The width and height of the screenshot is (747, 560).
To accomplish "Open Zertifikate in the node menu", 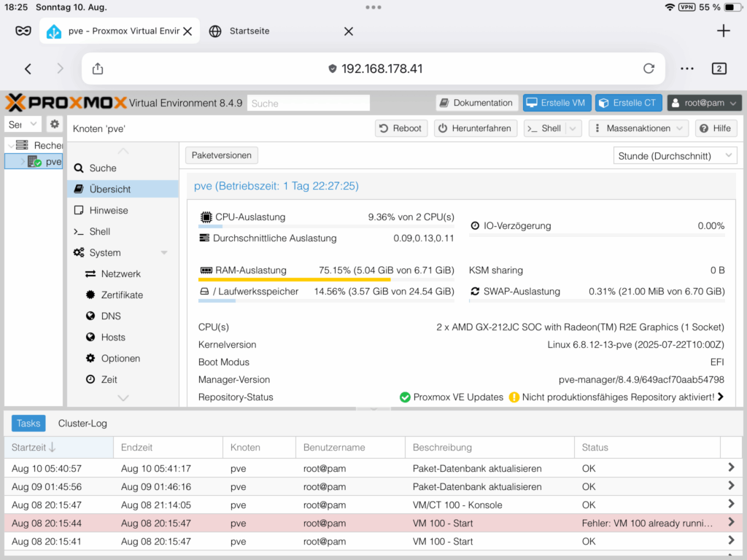I will pyautogui.click(x=122, y=295).
